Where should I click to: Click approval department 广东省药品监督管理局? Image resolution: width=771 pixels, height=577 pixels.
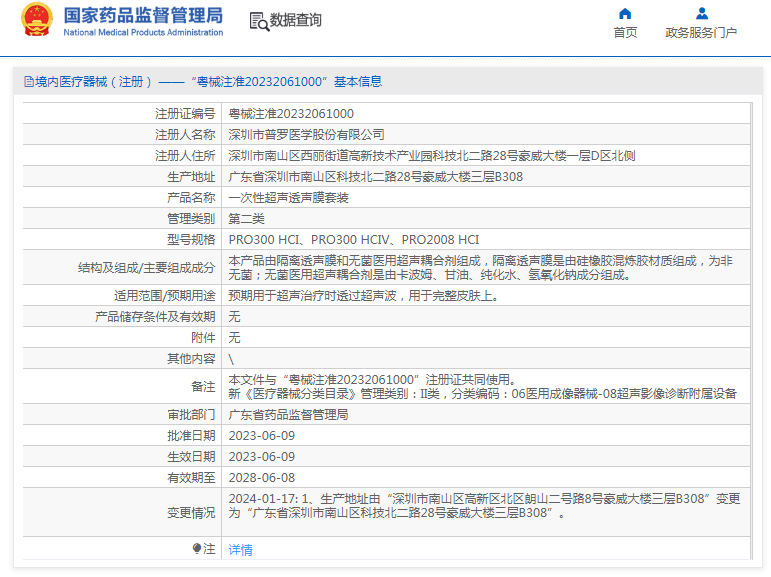tap(288, 415)
